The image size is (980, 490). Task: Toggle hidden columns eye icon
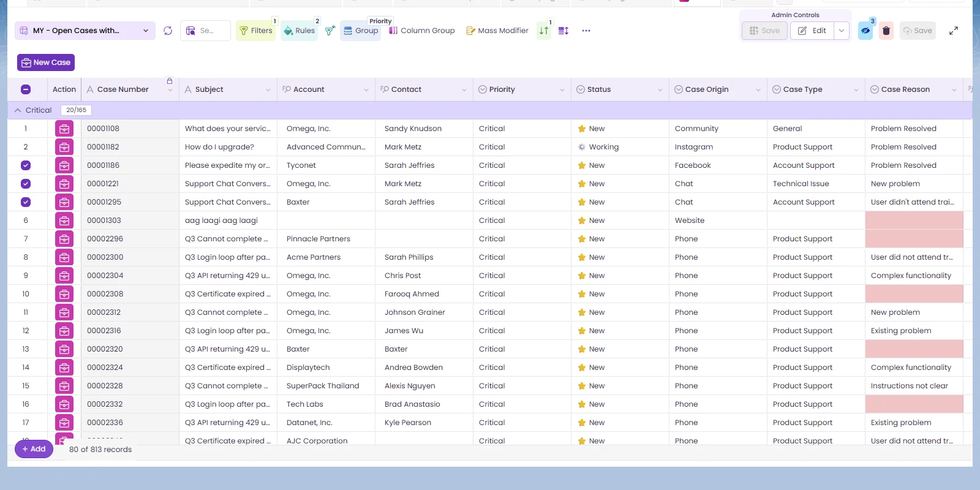point(865,31)
